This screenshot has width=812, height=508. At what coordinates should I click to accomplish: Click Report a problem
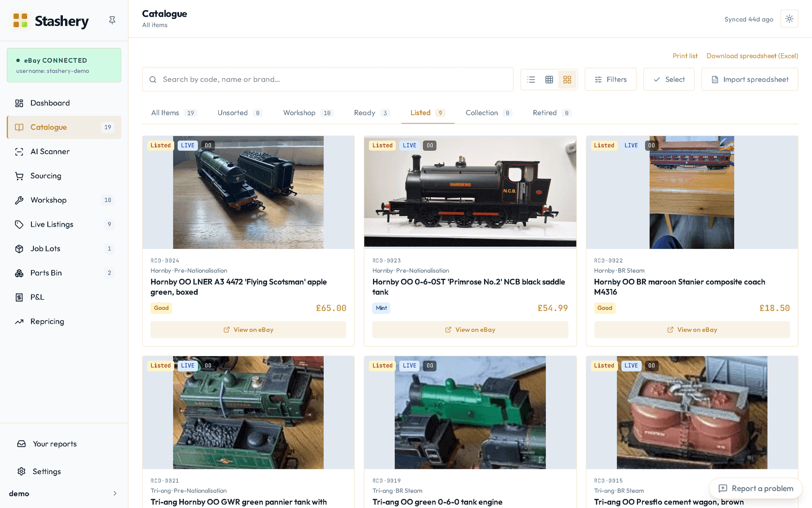(756, 488)
